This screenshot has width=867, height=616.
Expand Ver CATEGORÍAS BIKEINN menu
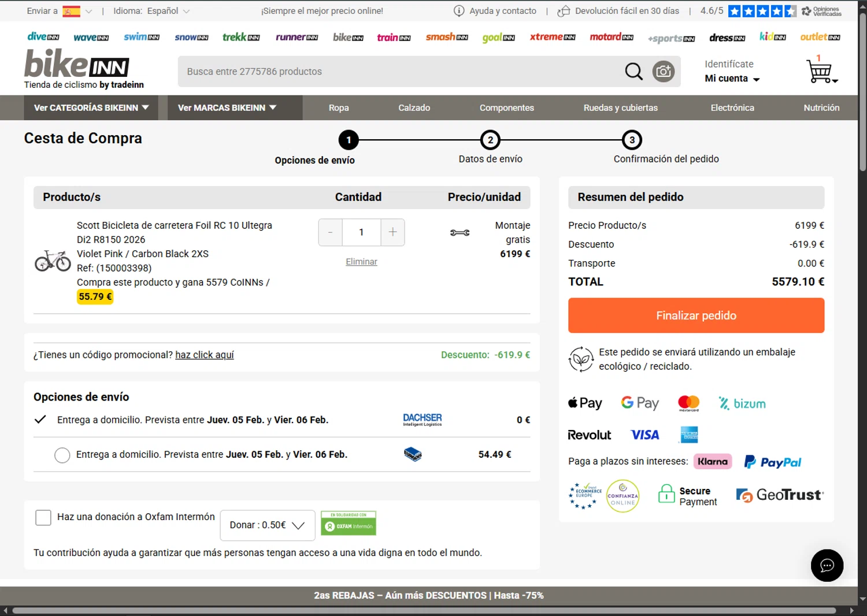pos(91,107)
